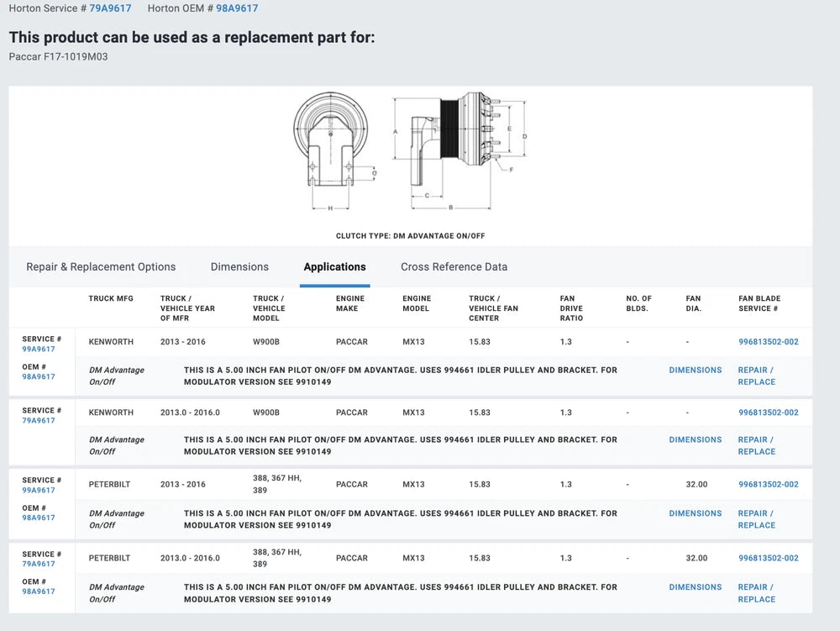Open the Dimensions tab
840x631 pixels.
[239, 267]
